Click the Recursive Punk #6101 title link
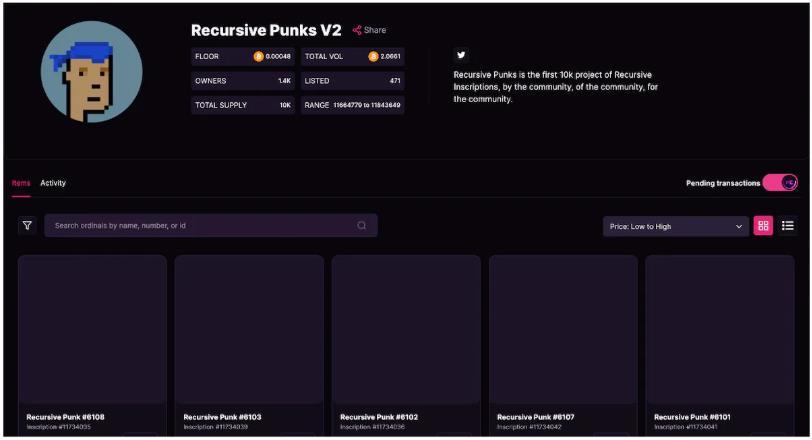The image size is (812, 440). click(x=693, y=417)
